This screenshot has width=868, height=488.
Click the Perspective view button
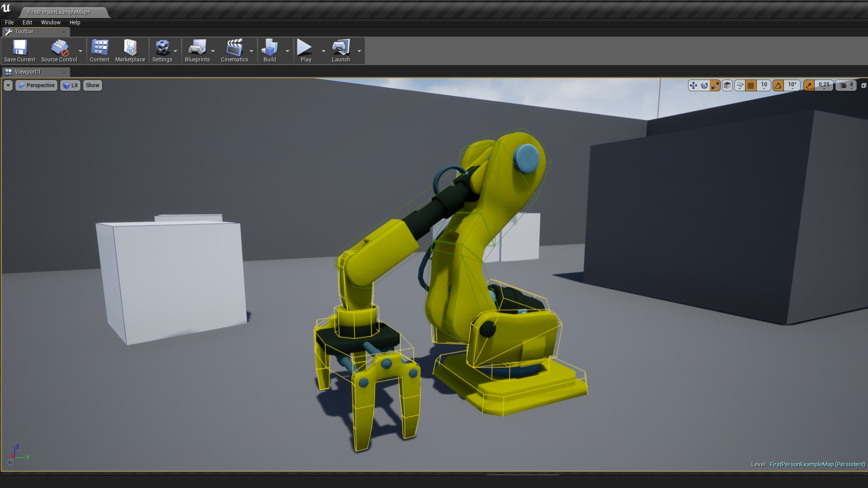(x=37, y=85)
